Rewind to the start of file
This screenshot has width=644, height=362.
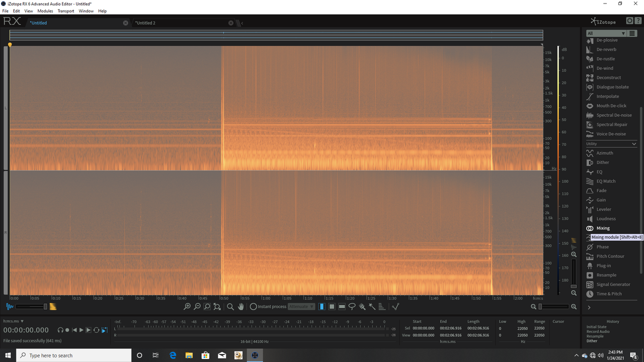pos(74,330)
